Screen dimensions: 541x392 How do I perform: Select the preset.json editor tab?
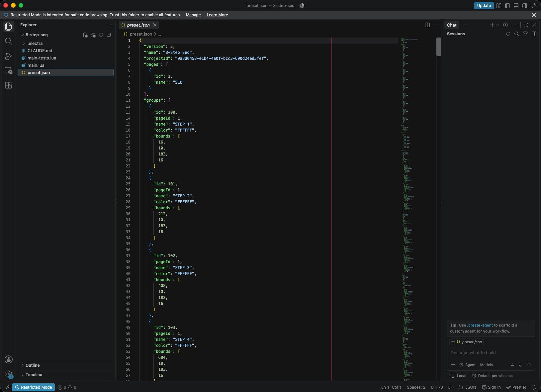(x=139, y=25)
